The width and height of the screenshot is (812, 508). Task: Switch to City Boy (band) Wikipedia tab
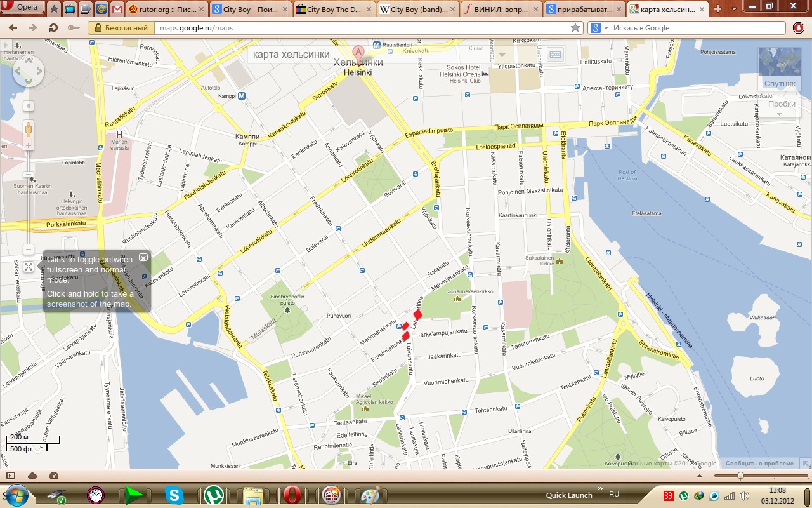[417, 10]
